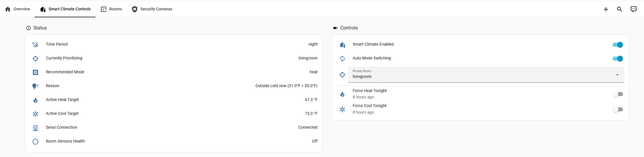Click the plus icon in top bar
This screenshot has height=157, width=644.
pyautogui.click(x=606, y=9)
